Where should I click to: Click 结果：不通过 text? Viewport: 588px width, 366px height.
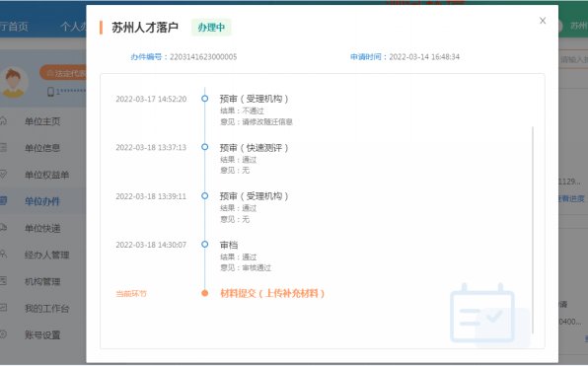tap(242, 111)
